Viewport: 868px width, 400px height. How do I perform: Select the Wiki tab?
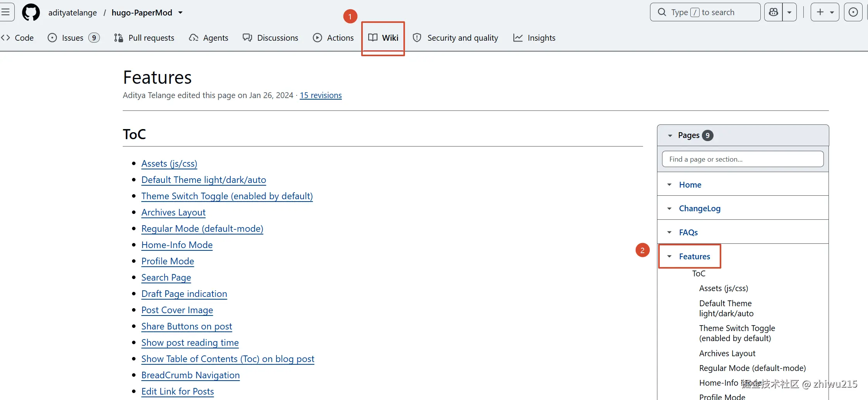pos(383,38)
